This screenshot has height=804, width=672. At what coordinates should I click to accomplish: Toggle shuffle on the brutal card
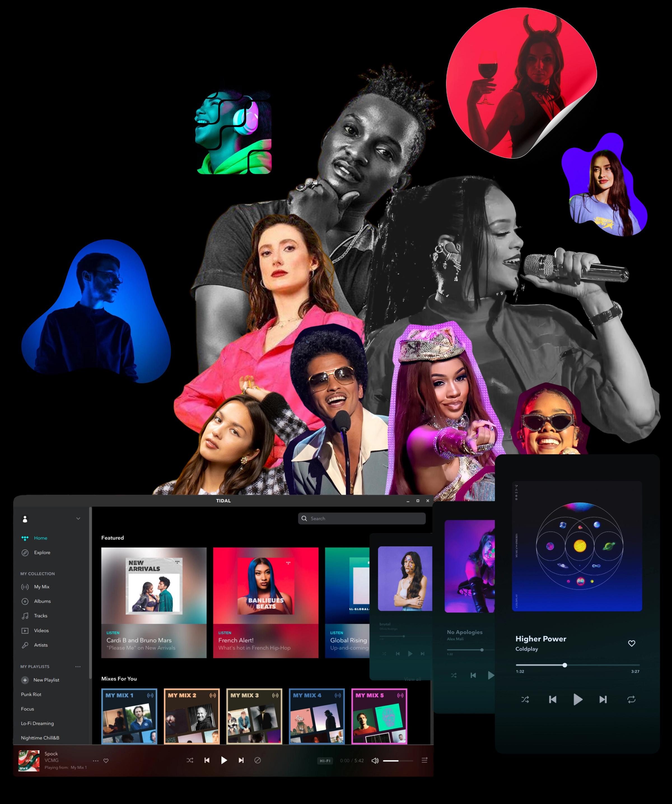click(x=384, y=654)
